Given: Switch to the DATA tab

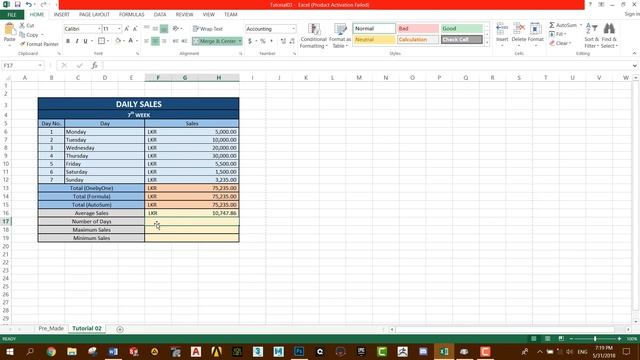Looking at the screenshot, I should coord(160,14).
